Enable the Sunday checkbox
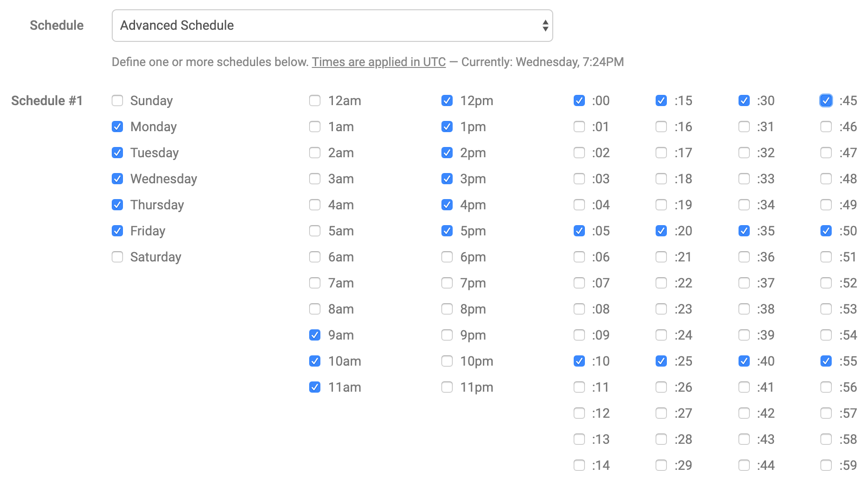This screenshot has width=868, height=481. pos(117,100)
